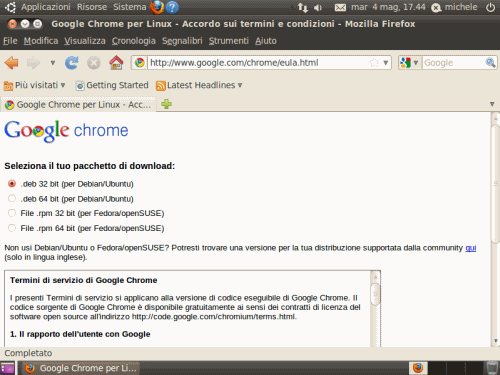Click the Più visitati folder icon

(x=8, y=86)
